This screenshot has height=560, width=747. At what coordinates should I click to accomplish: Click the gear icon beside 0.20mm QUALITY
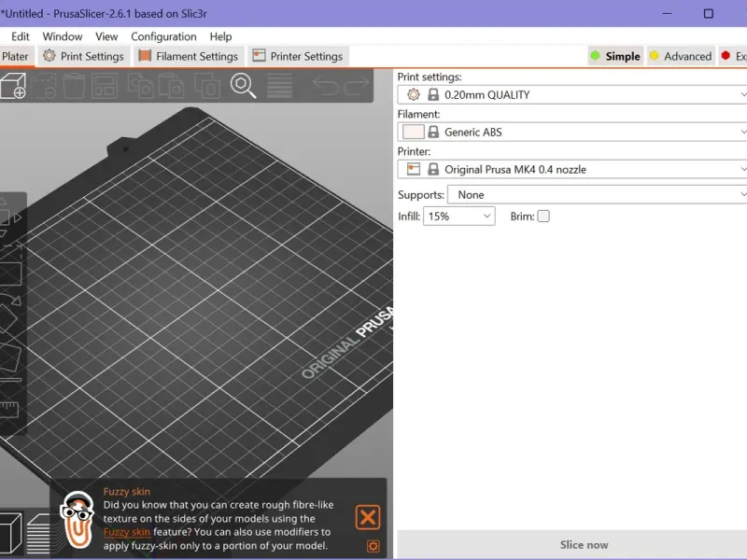[x=414, y=95]
